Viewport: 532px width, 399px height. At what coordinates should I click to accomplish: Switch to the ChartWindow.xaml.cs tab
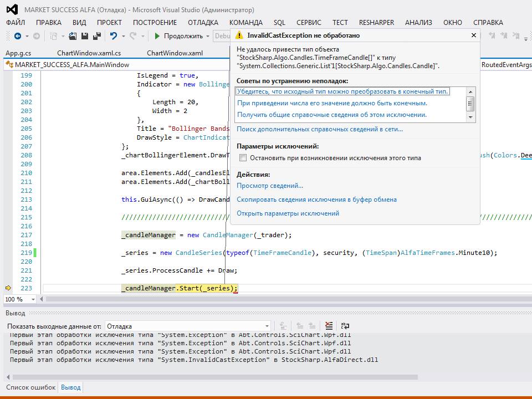pyautogui.click(x=89, y=53)
